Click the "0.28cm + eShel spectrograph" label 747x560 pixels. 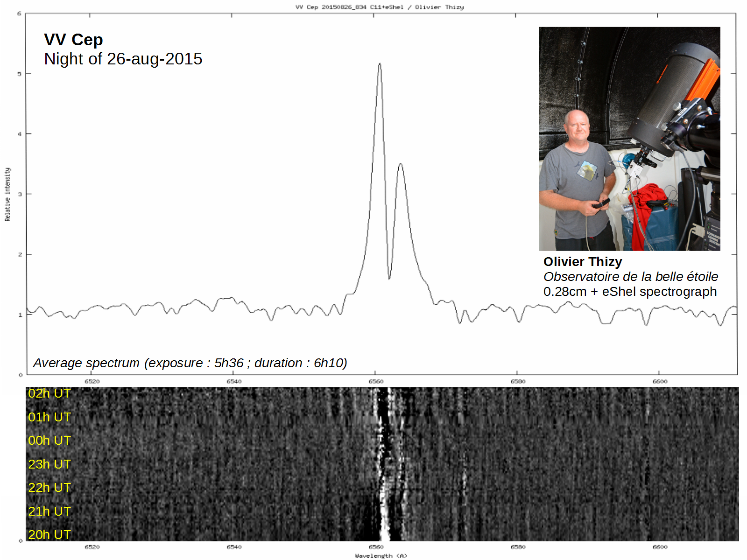[x=629, y=292]
